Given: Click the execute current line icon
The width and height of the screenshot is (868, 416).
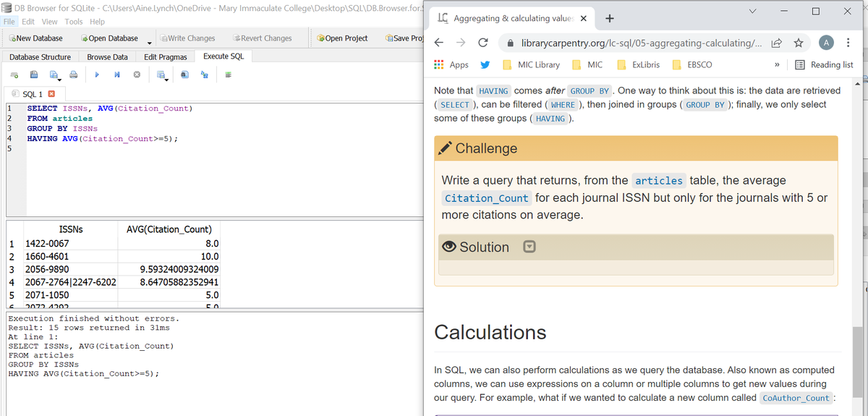Looking at the screenshot, I should [x=116, y=75].
